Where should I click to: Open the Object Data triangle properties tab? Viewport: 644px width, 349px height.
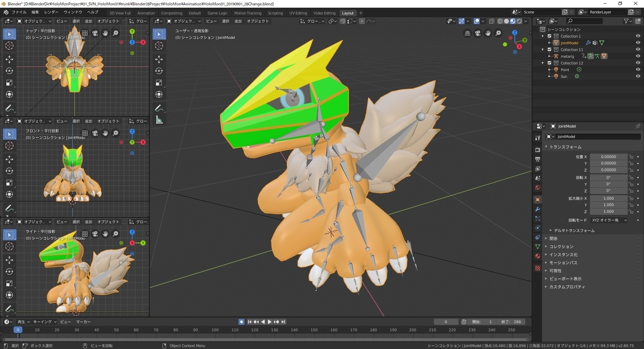pyautogui.click(x=538, y=246)
